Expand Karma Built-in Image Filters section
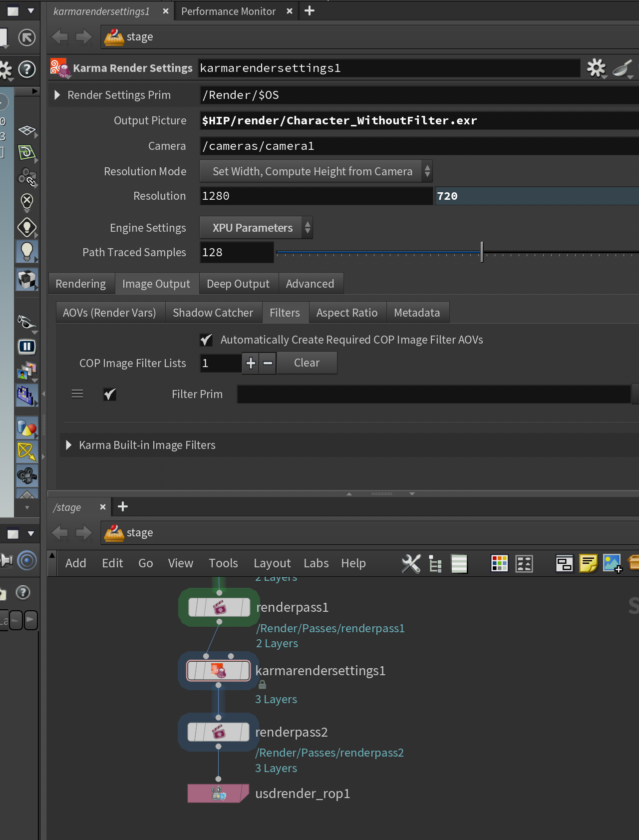The height and width of the screenshot is (840, 639). 69,445
